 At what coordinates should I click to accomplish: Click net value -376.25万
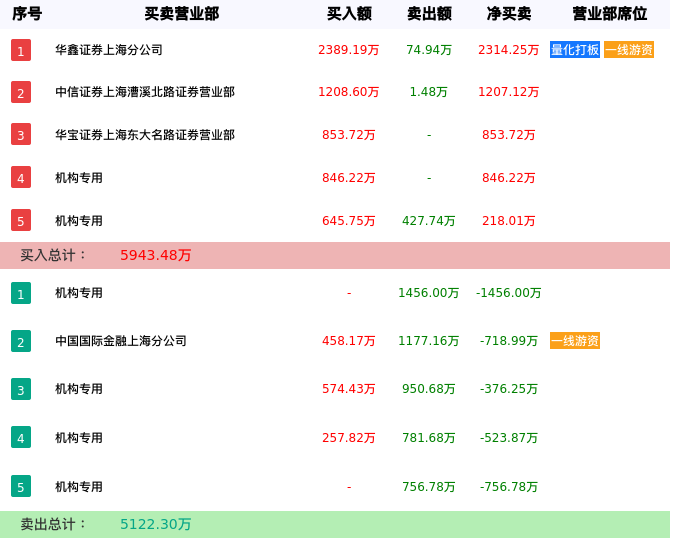click(508, 389)
